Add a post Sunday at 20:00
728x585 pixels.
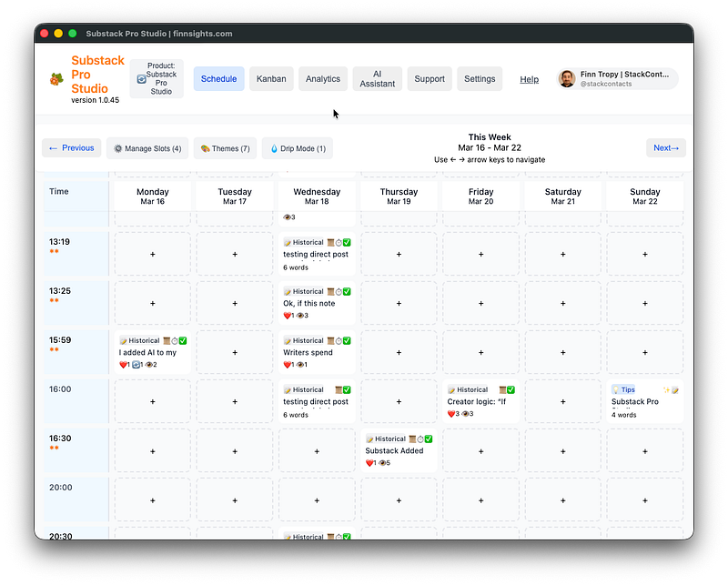pyautogui.click(x=645, y=500)
